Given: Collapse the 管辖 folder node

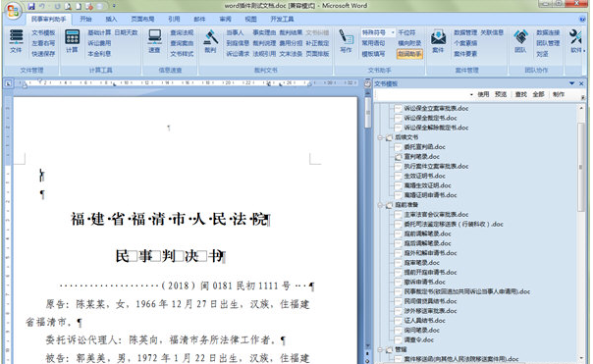Looking at the screenshot, I should 380,349.
